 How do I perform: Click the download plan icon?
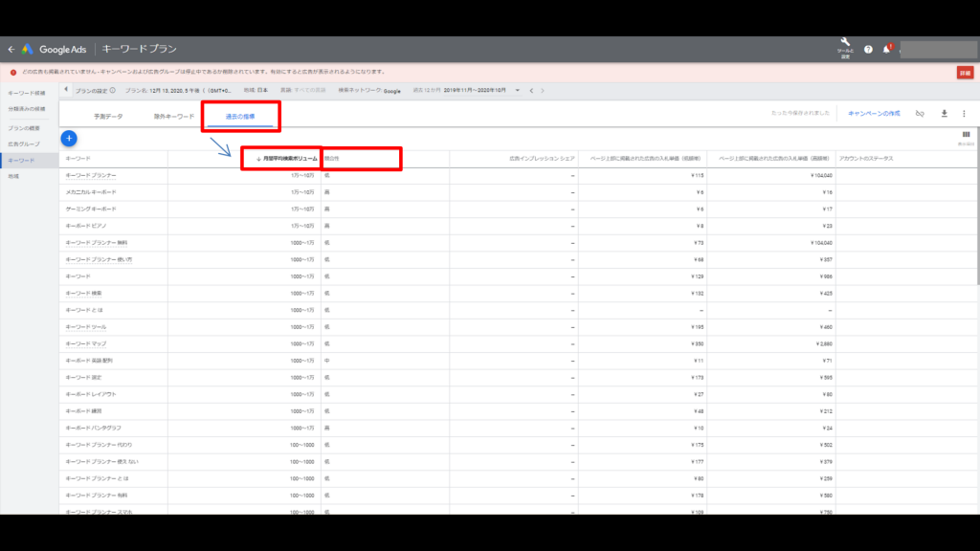944,114
